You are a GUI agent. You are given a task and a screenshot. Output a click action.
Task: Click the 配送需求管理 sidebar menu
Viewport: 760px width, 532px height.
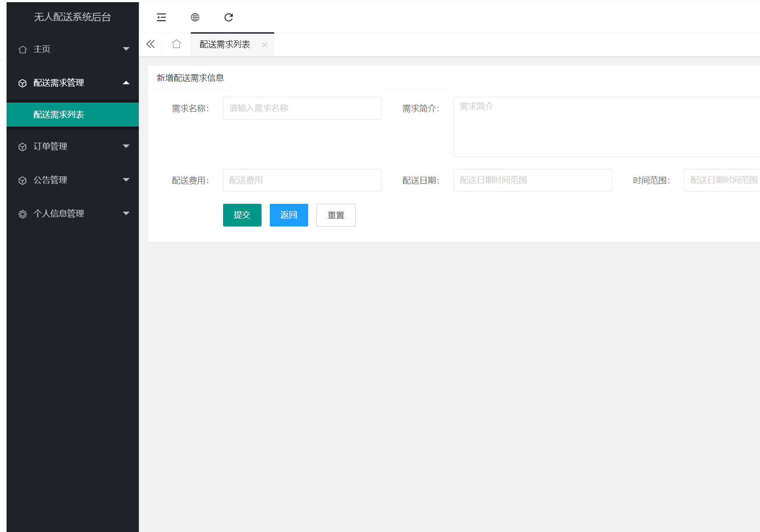pos(72,83)
